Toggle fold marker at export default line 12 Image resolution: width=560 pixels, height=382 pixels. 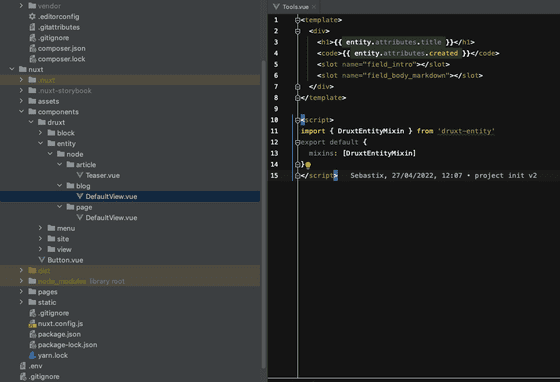click(298, 142)
